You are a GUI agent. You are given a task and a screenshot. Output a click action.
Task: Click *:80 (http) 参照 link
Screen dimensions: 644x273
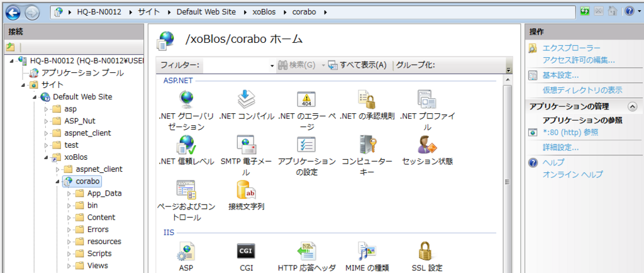pos(570,132)
